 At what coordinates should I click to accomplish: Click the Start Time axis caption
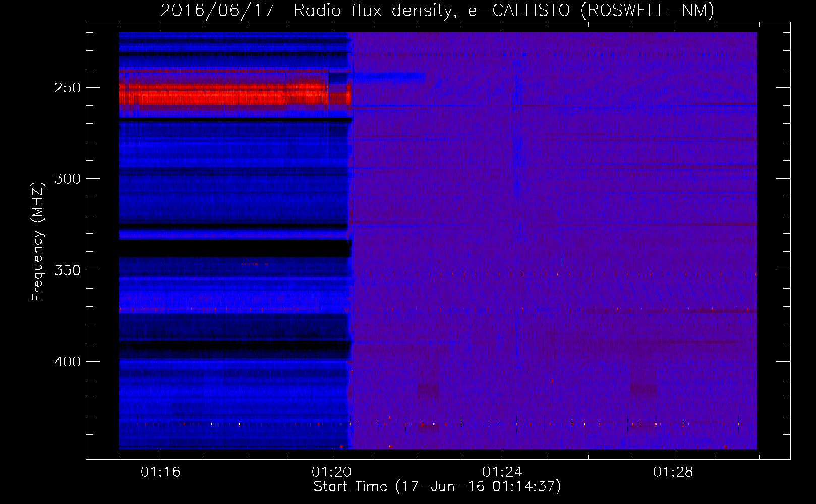pyautogui.click(x=437, y=487)
